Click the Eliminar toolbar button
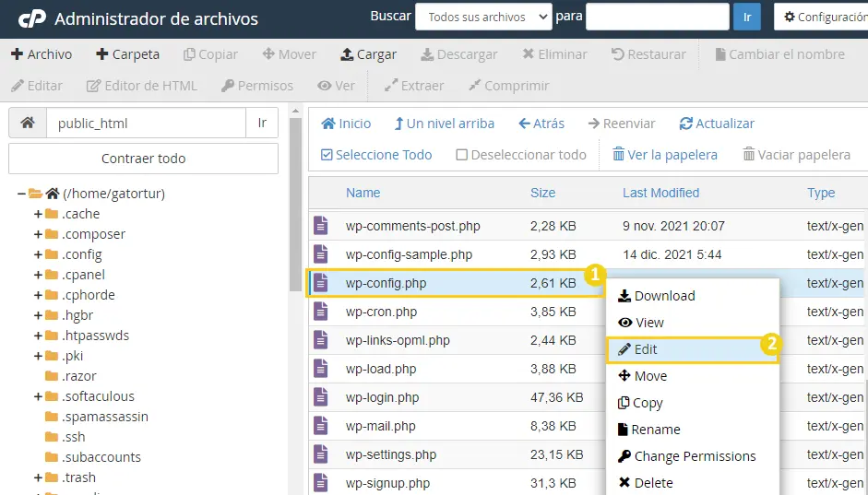Viewport: 868px width, 495px height. 554,54
